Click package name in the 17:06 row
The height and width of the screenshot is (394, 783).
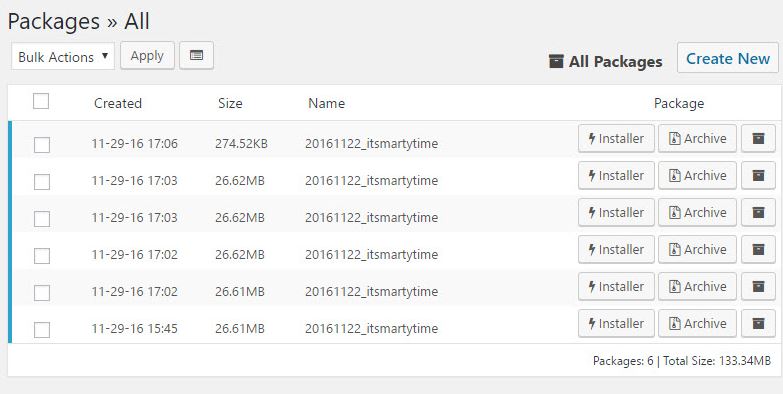372,144
